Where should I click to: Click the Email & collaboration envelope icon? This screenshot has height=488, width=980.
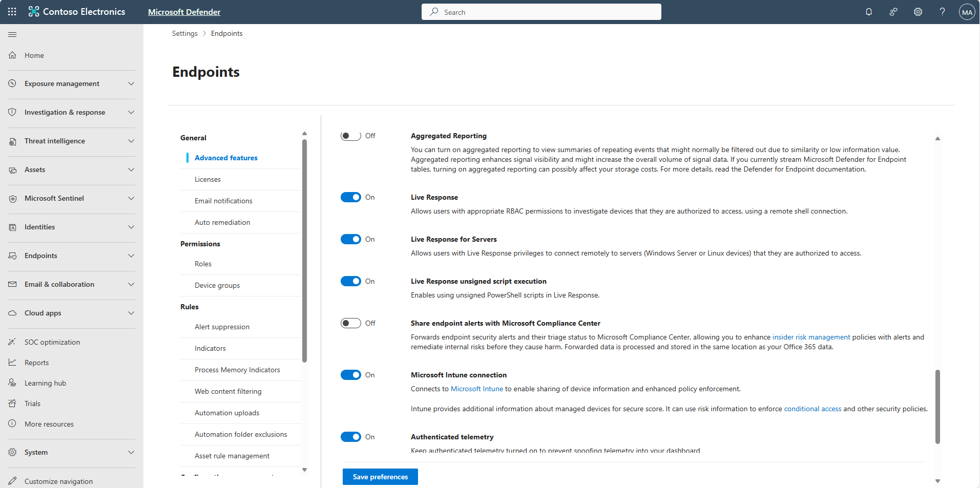(x=12, y=284)
